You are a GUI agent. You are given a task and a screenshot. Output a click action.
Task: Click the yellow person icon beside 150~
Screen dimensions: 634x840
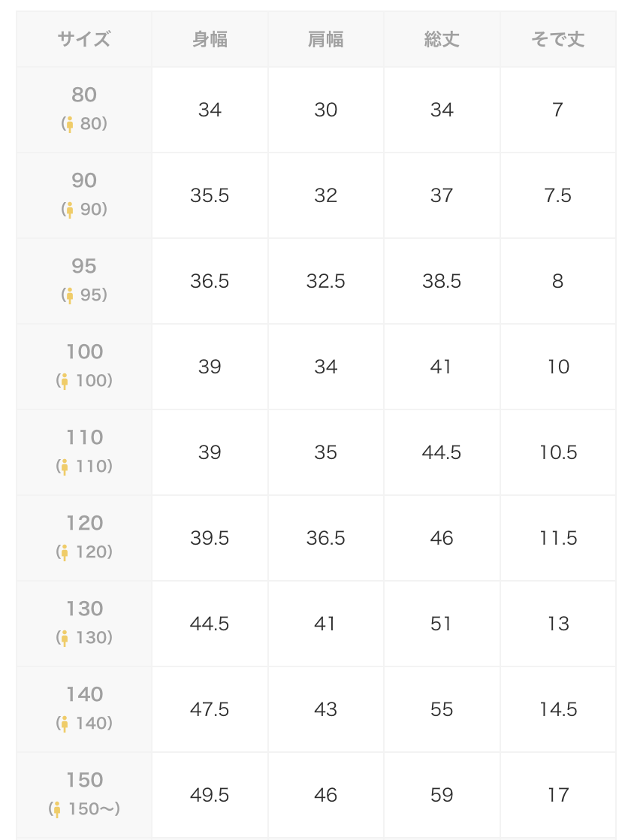tap(57, 810)
